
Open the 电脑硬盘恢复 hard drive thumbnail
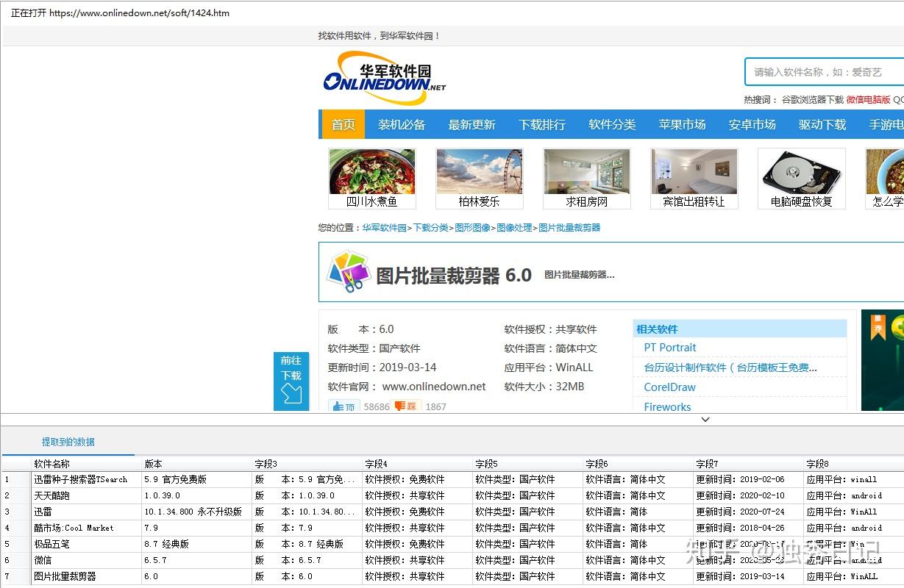click(x=801, y=178)
